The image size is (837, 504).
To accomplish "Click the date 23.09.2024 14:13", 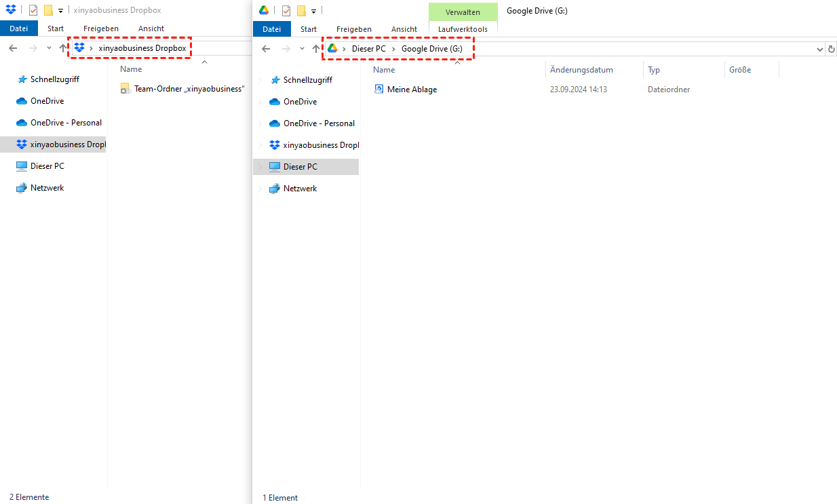I will (x=579, y=90).
